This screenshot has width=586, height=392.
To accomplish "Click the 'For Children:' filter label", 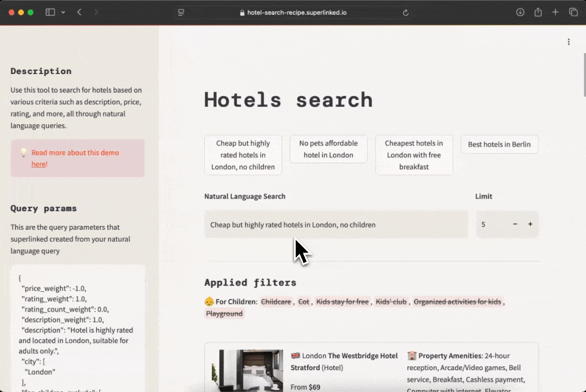I will (236, 302).
